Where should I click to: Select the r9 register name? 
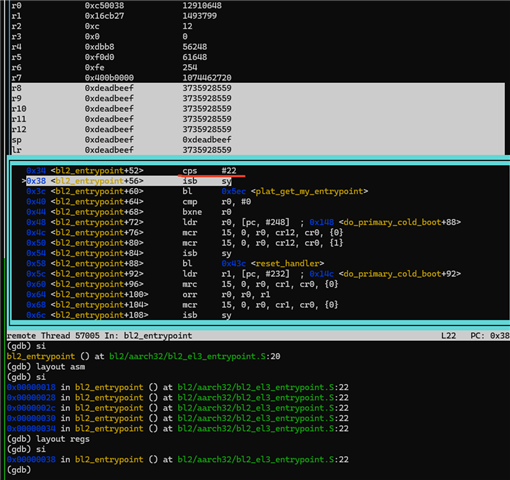click(x=16, y=99)
